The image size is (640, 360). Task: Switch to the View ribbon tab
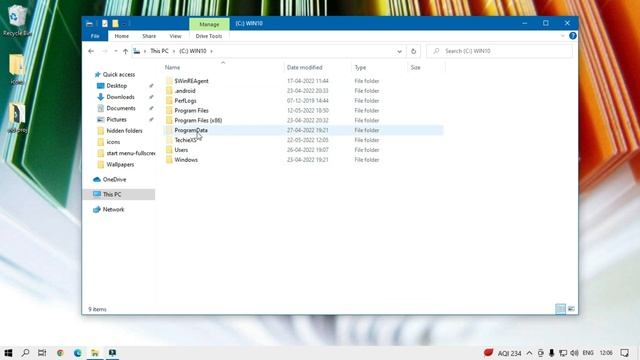176,36
